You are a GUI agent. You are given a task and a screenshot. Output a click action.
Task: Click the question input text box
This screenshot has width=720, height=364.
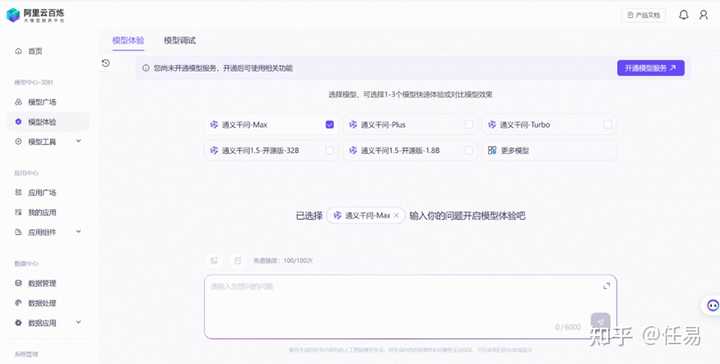411,307
